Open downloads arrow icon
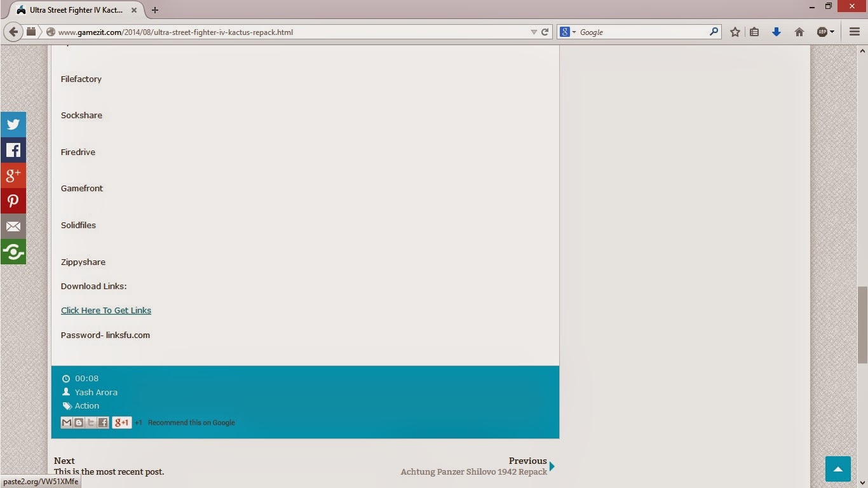The height and width of the screenshot is (488, 868). pos(776,32)
